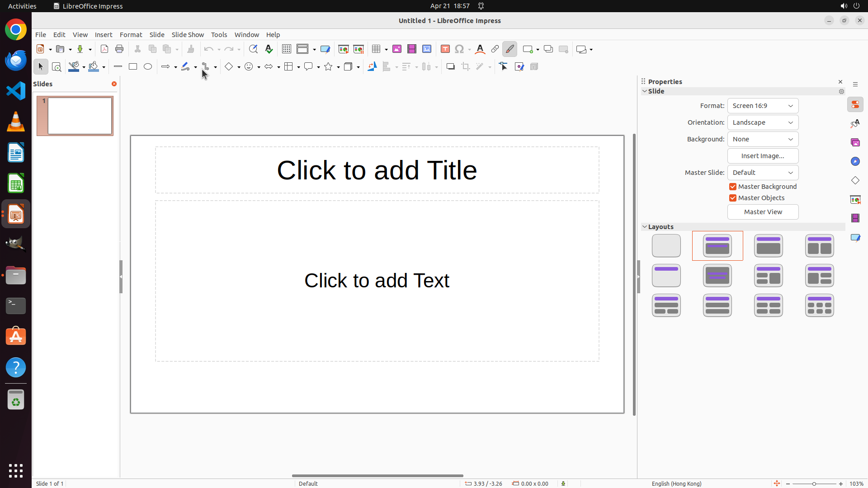Click the zoom slider in the status bar
This screenshot has height=488, width=868.
coord(814,483)
